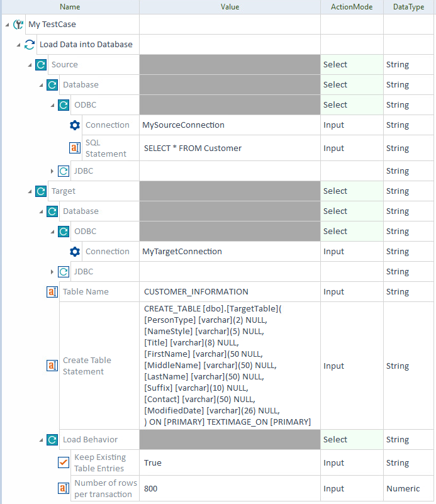The image size is (436, 504).
Task: Click the SQL Statement text icon
Action: 75,148
